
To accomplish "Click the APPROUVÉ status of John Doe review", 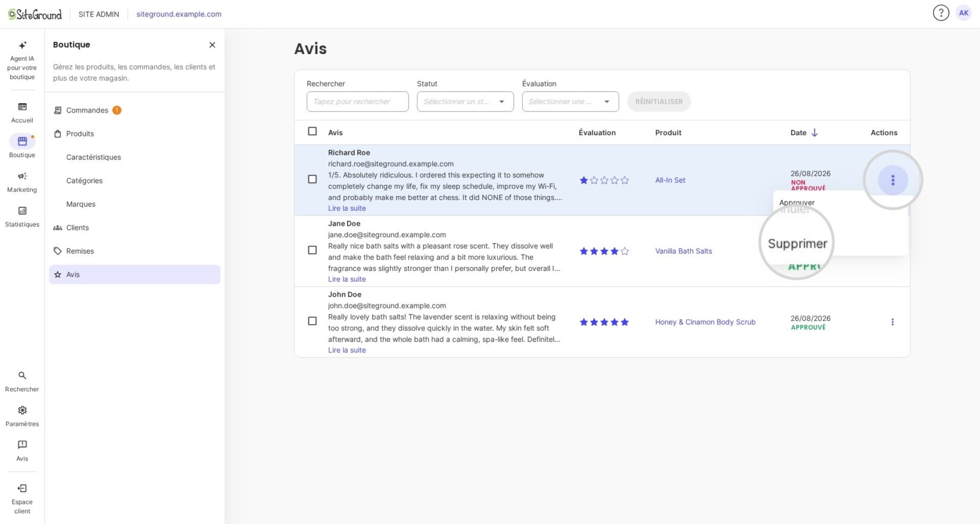I will pos(808,327).
